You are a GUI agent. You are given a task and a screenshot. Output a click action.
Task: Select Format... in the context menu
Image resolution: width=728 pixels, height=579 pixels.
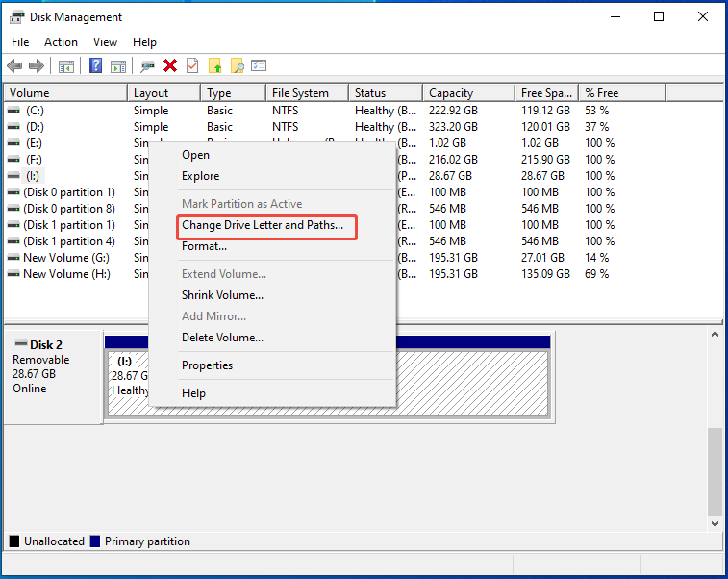pos(204,246)
